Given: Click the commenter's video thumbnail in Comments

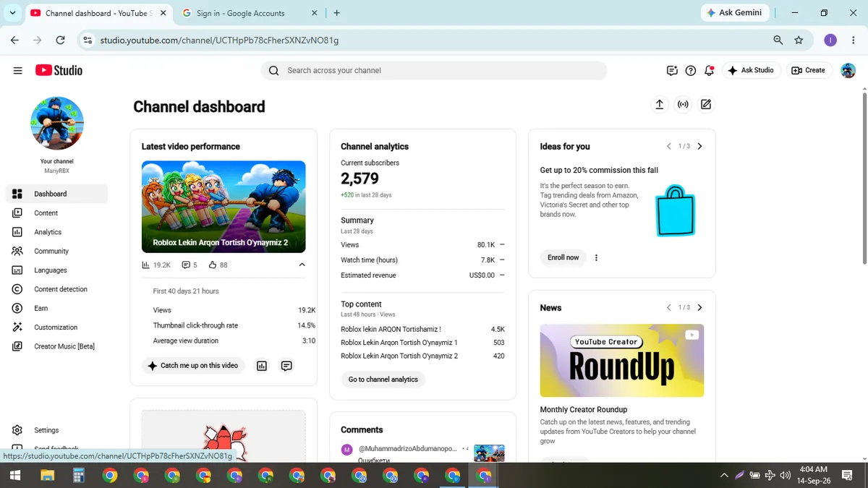Looking at the screenshot, I should 489,453.
